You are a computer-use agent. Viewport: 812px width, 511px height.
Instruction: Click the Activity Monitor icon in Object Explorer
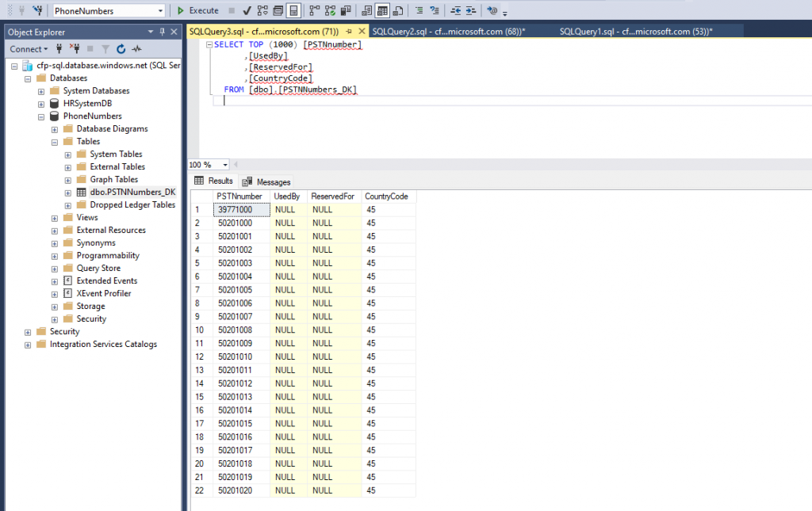pos(136,49)
